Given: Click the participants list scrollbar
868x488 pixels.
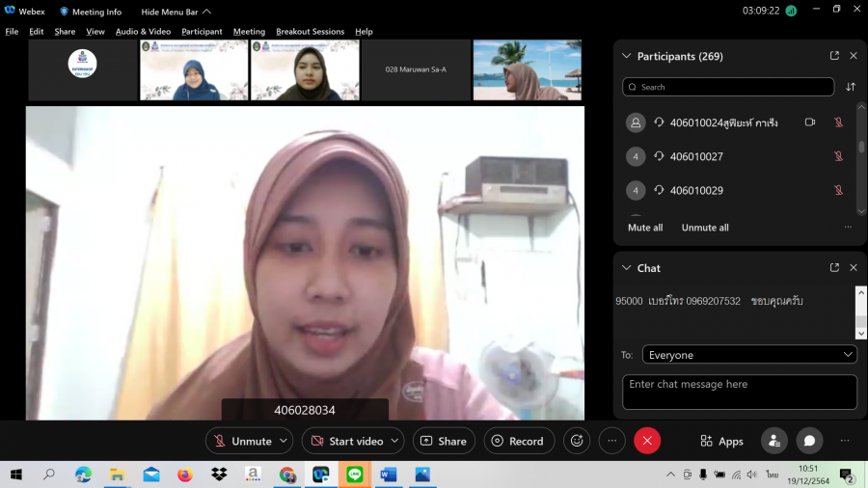Looking at the screenshot, I should (x=861, y=149).
